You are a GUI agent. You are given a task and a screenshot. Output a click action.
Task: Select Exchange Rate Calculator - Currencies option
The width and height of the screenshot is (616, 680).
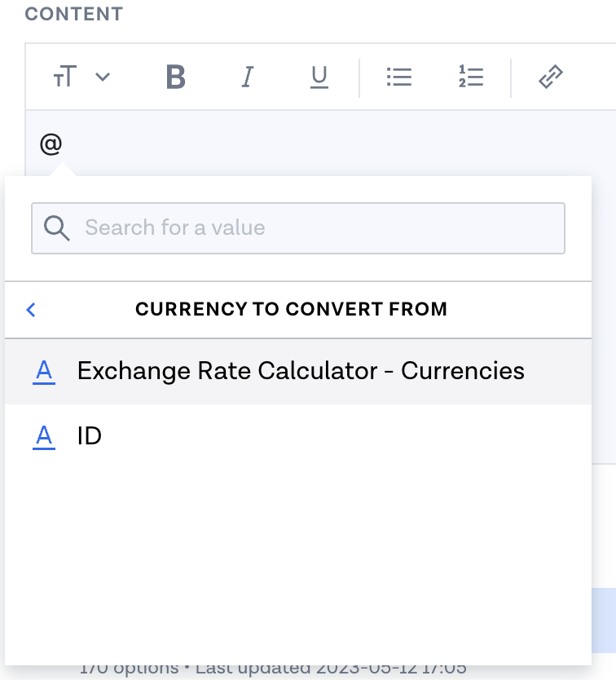pyautogui.click(x=301, y=371)
